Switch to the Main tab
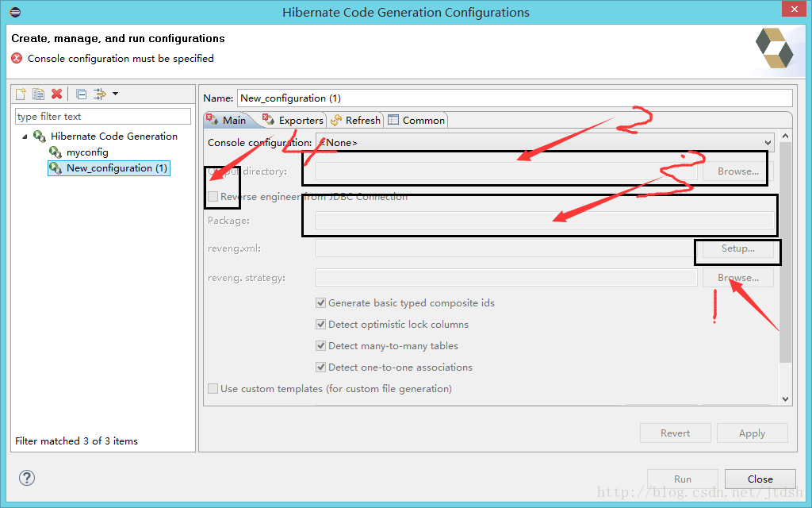 point(228,121)
